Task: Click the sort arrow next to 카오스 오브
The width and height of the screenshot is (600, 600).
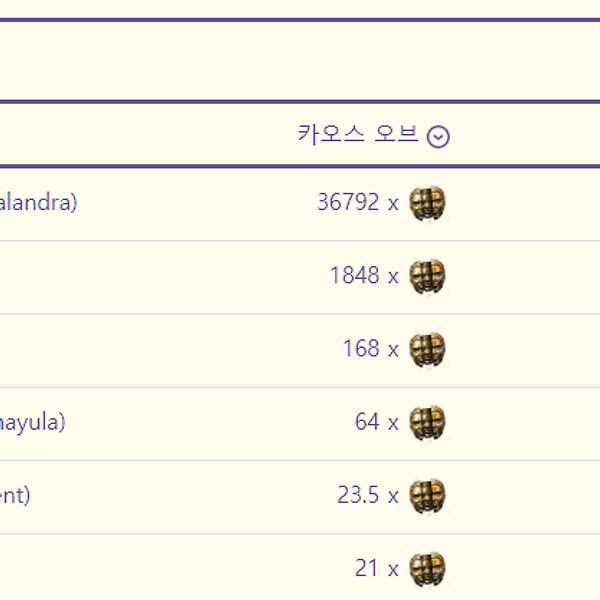Action: tap(438, 137)
